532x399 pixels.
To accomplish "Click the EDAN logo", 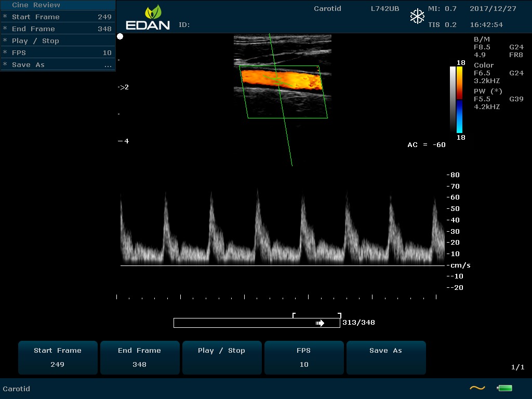I will 148,18.
